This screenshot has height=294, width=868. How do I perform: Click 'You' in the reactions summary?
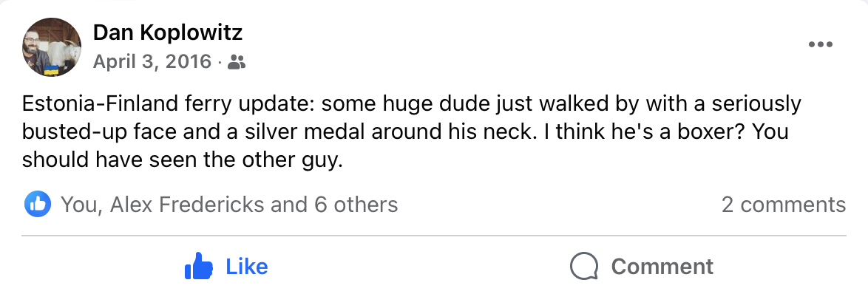click(80, 205)
